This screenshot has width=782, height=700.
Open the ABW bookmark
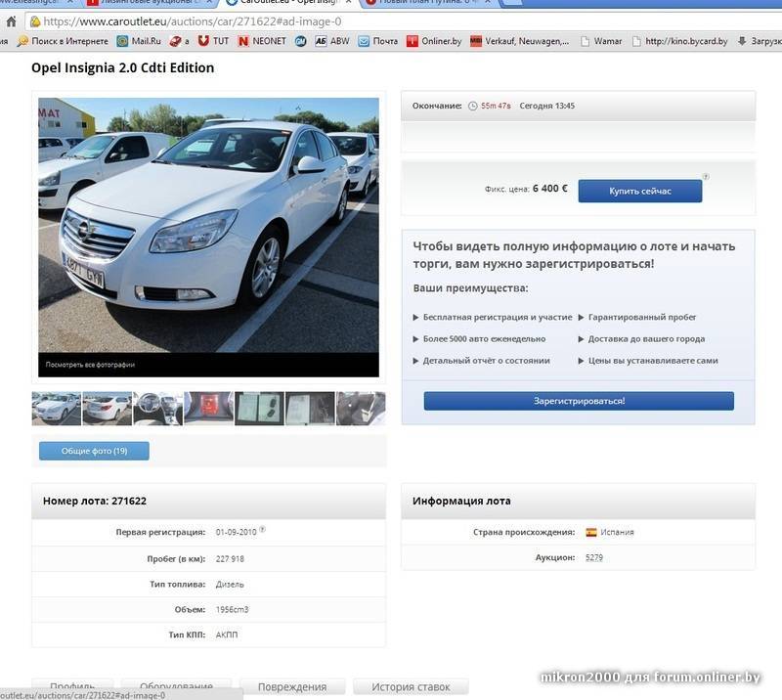(332, 41)
